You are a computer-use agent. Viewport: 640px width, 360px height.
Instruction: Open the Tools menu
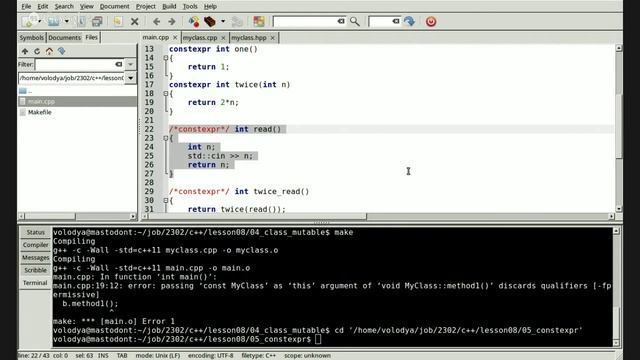tap(190, 7)
